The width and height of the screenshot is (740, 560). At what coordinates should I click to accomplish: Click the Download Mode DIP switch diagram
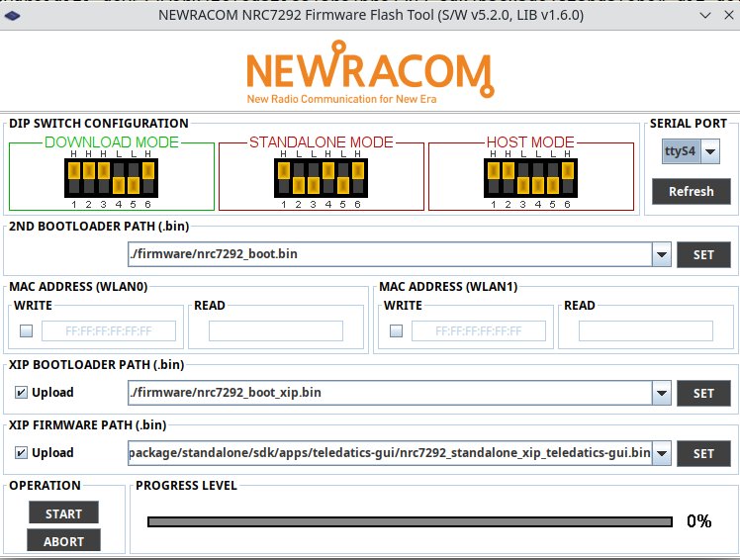[111, 178]
